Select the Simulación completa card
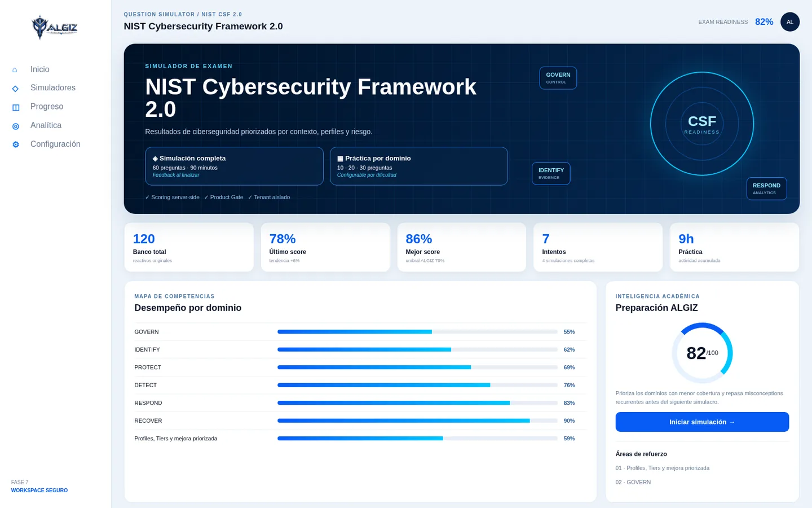Viewport: 812px width, 508px height. pos(234,166)
